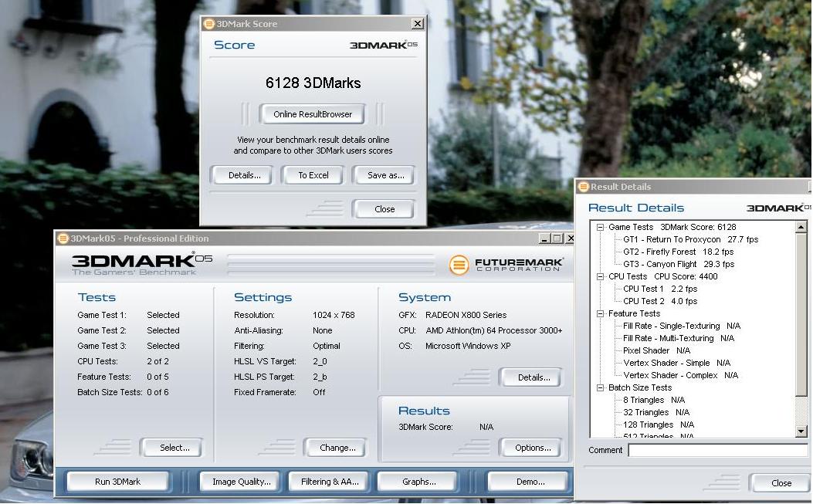The width and height of the screenshot is (813, 504).
Task: Select the GT2 - Firefly Forest row
Action: (678, 252)
